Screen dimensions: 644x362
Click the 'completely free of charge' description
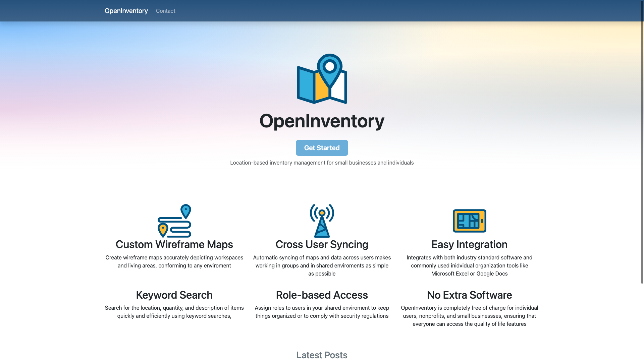[470, 316]
